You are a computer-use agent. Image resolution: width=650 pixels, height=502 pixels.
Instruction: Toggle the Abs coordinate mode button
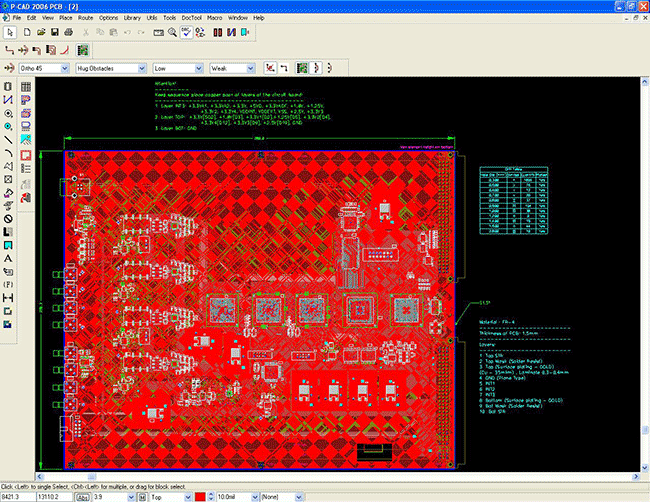(82, 497)
